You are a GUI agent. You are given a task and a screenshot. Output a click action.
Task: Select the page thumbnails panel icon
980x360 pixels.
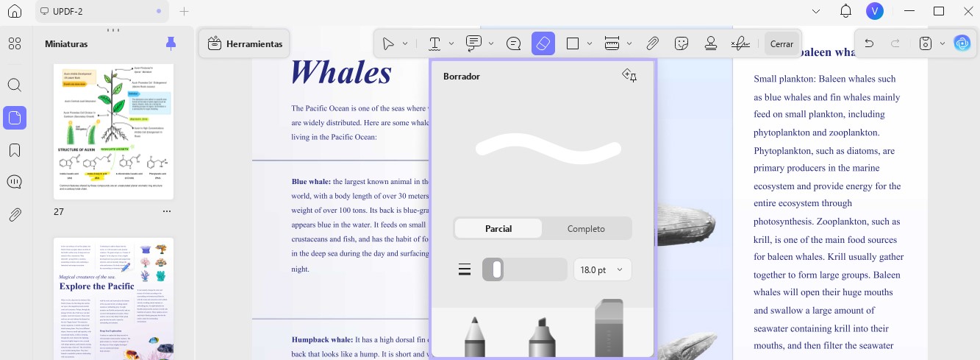pyautogui.click(x=15, y=118)
